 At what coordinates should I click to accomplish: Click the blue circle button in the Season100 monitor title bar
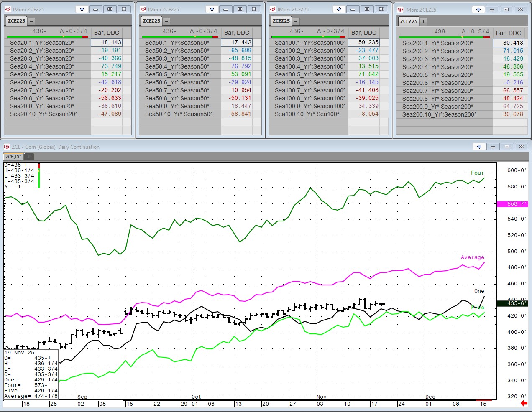click(339, 9)
